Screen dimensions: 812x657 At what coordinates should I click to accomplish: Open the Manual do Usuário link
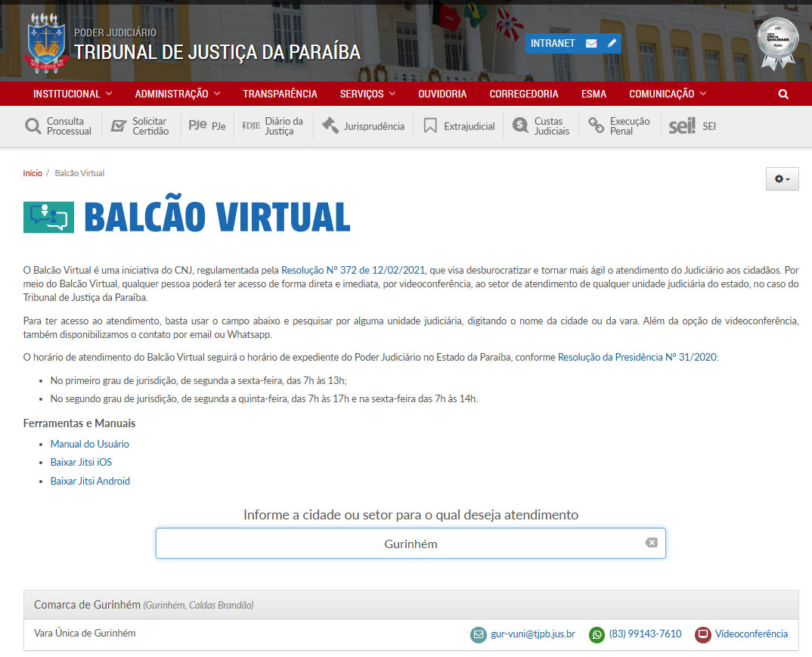click(90, 444)
